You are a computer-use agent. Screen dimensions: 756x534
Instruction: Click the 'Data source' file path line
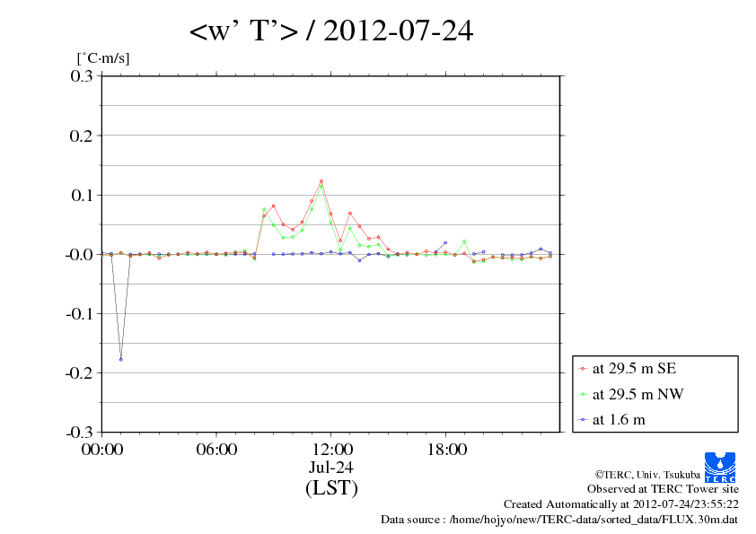pyautogui.click(x=559, y=520)
